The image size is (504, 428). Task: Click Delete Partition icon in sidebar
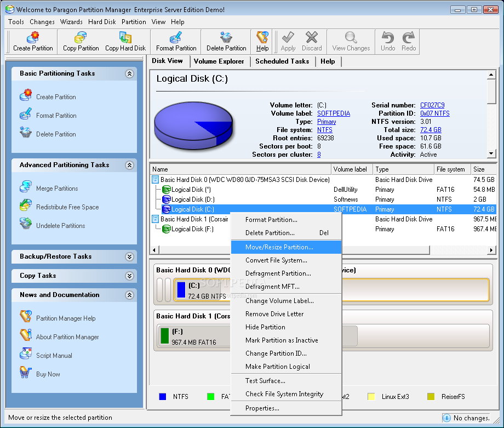(26, 133)
